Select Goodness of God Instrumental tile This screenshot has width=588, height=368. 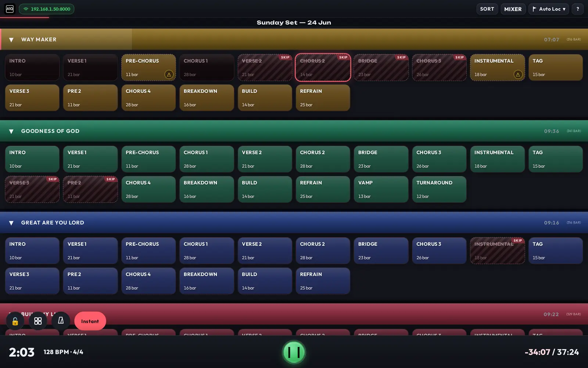(498, 159)
